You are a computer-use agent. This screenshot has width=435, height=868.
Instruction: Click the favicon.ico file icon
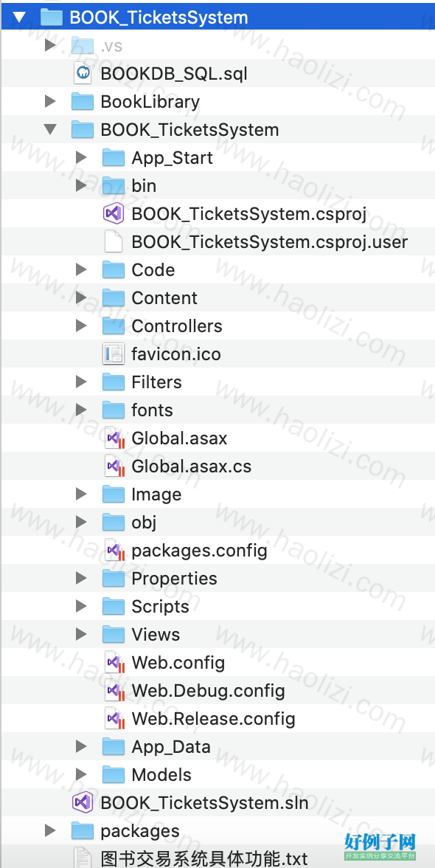tap(114, 354)
